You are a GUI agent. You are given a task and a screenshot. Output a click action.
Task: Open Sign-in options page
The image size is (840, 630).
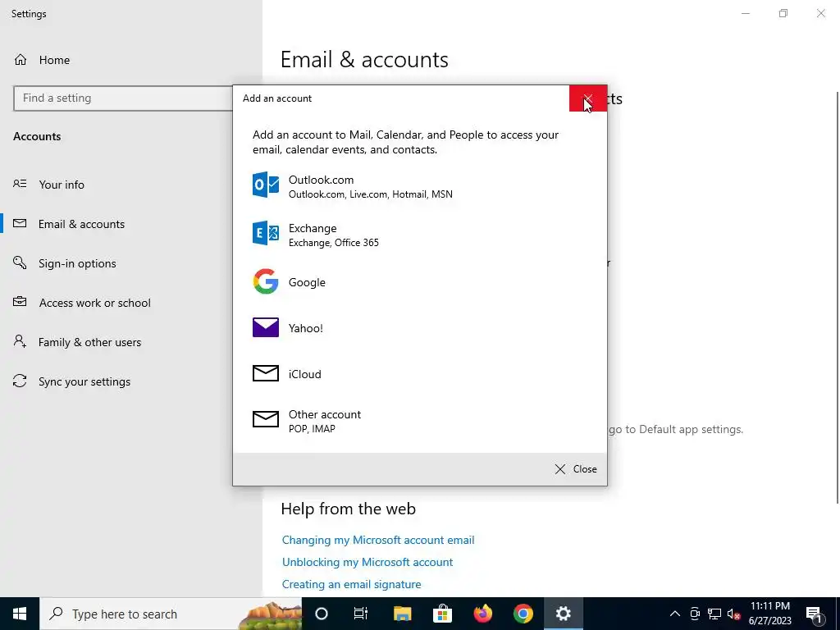pos(77,263)
